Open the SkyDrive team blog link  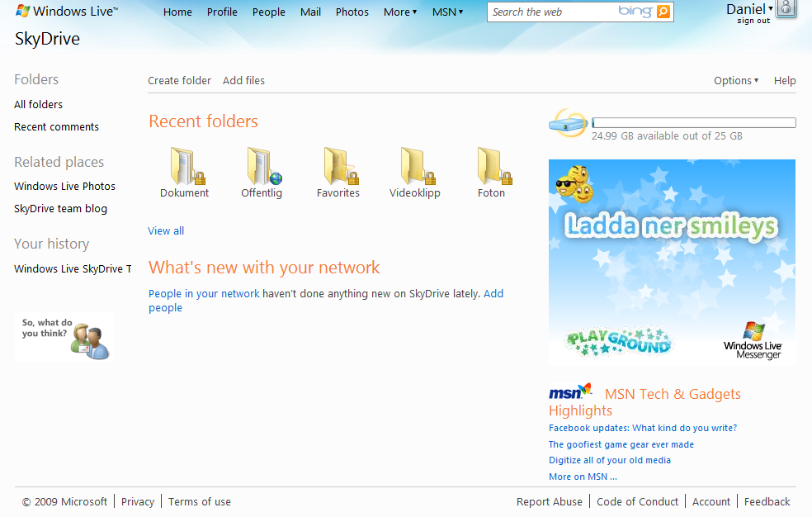click(x=60, y=208)
